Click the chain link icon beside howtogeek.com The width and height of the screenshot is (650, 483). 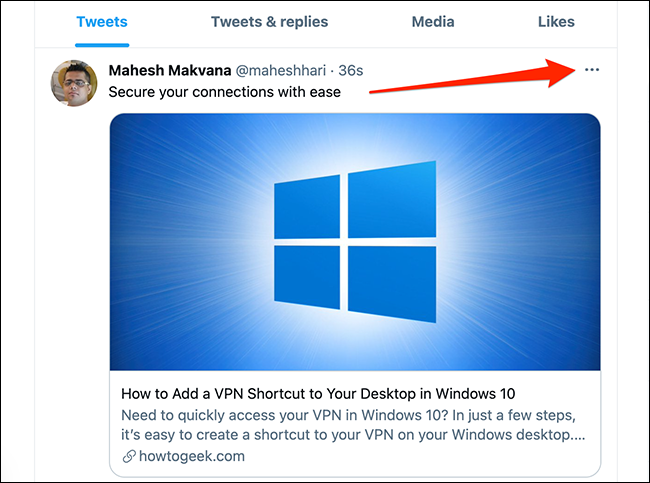coord(128,456)
